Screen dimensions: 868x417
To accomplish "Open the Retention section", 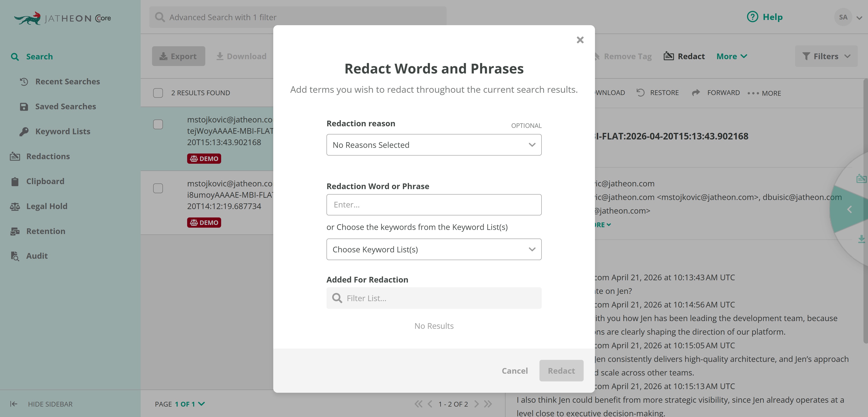I will [x=46, y=231].
